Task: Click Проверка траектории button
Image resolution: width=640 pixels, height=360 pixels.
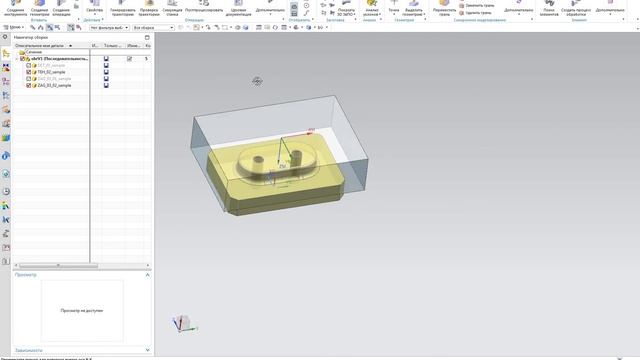Action: [x=149, y=8]
